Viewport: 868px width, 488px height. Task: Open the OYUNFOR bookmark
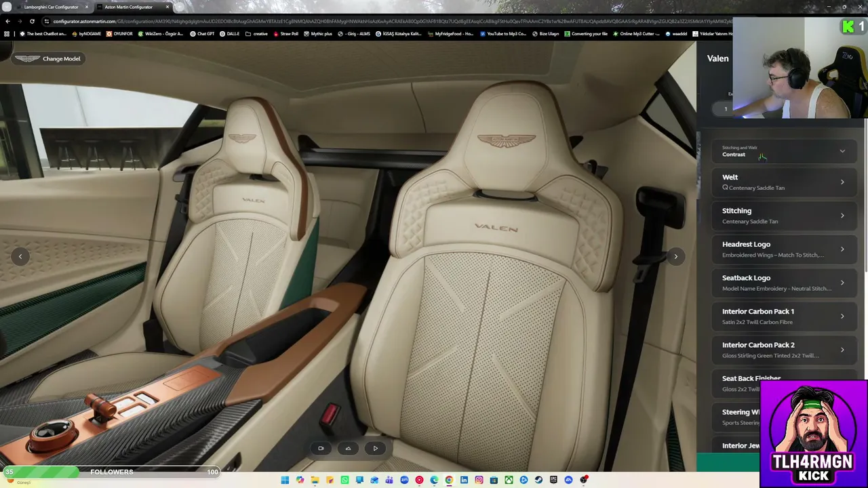pos(119,34)
